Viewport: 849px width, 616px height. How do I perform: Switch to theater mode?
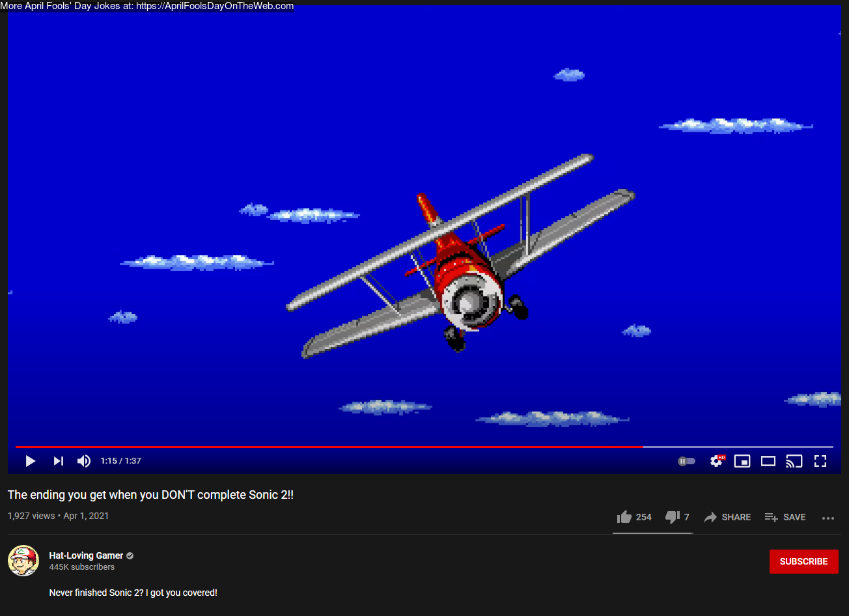point(768,461)
